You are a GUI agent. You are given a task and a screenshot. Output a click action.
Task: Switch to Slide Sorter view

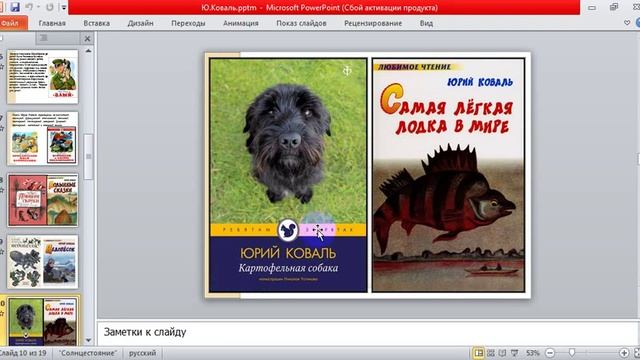(x=491, y=353)
